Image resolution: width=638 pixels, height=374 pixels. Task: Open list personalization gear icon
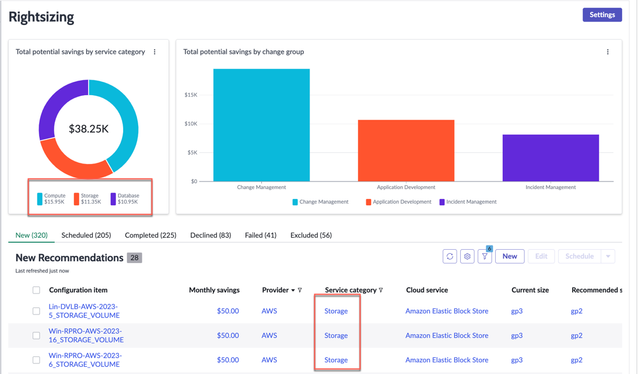(467, 256)
